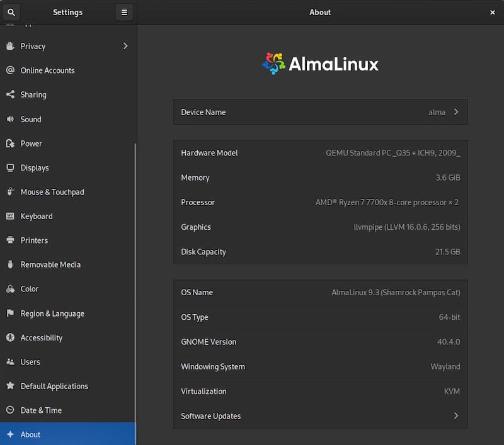Viewport: 504px width, 445px height.
Task: Click the Keyboard icon in sidebar
Action: [x=10, y=216]
